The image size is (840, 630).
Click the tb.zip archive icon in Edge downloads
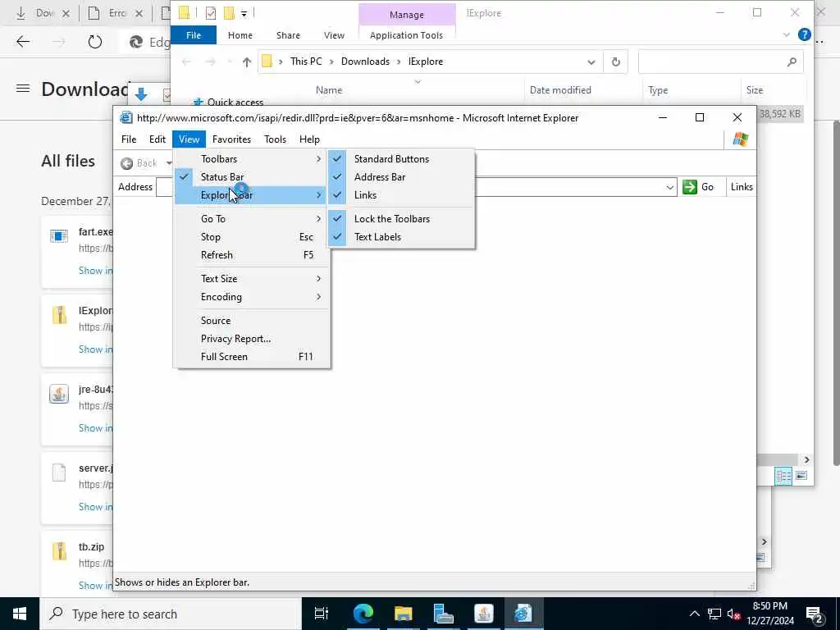click(59, 551)
